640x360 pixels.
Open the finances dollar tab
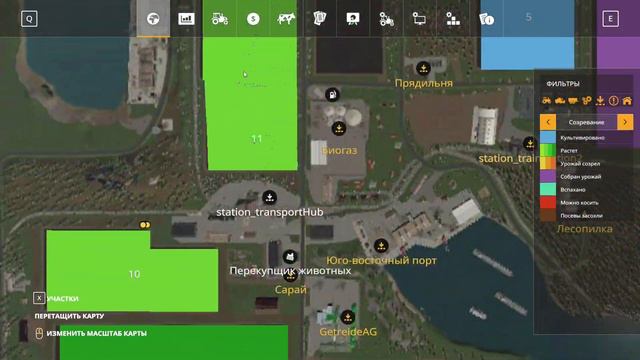click(x=253, y=19)
